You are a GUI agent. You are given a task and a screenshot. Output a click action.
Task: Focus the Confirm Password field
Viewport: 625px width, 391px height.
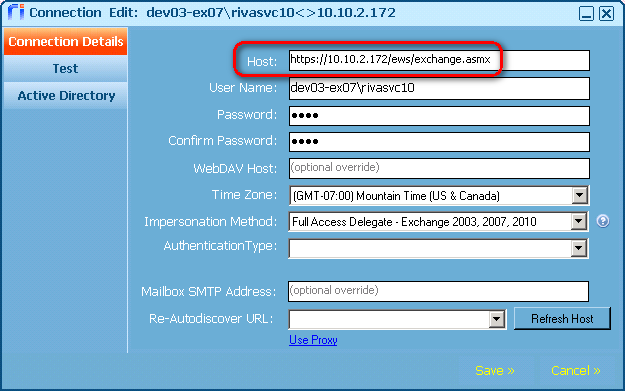coord(439,142)
